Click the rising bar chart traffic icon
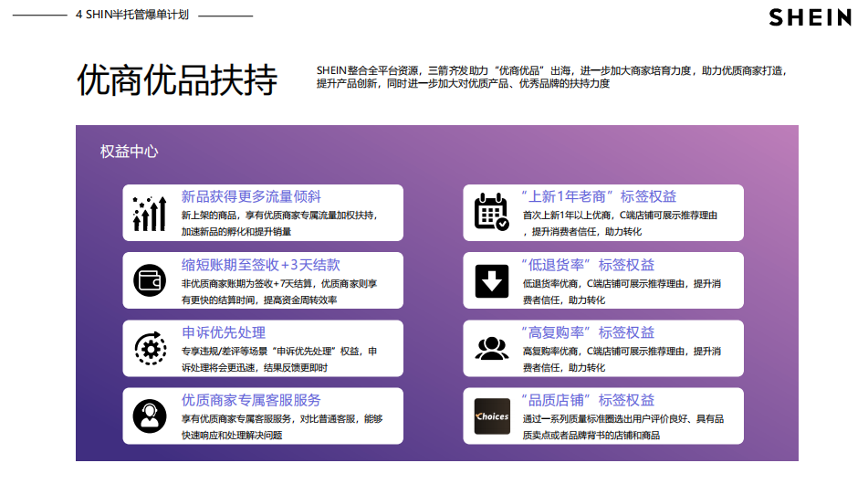This screenshot has width=868, height=484. (150, 214)
